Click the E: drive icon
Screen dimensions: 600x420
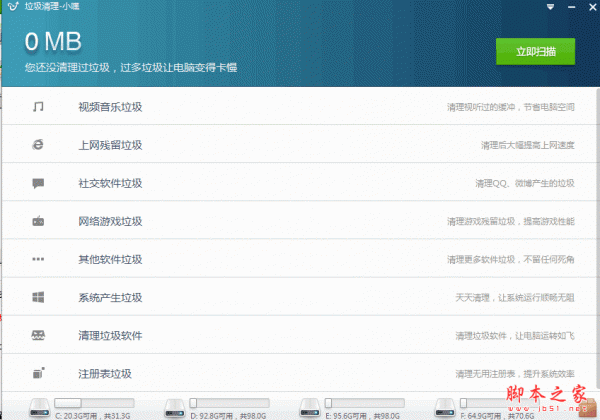pos(310,408)
